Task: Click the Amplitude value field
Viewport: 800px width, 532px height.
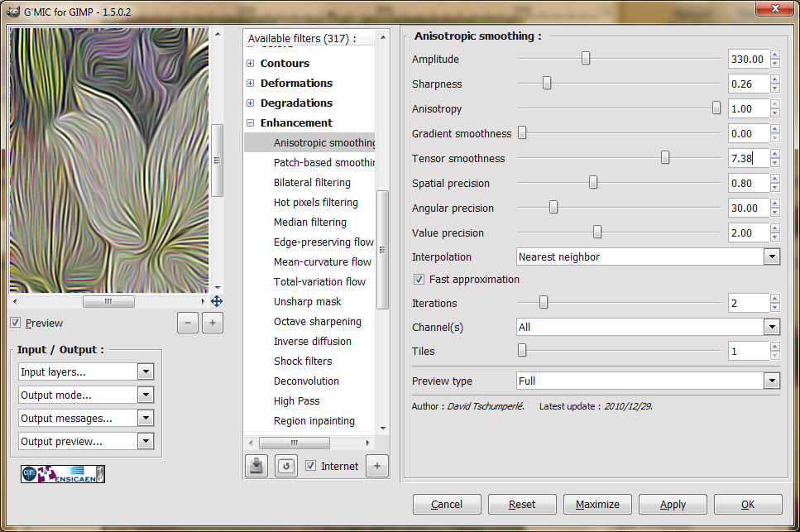Action: point(749,60)
